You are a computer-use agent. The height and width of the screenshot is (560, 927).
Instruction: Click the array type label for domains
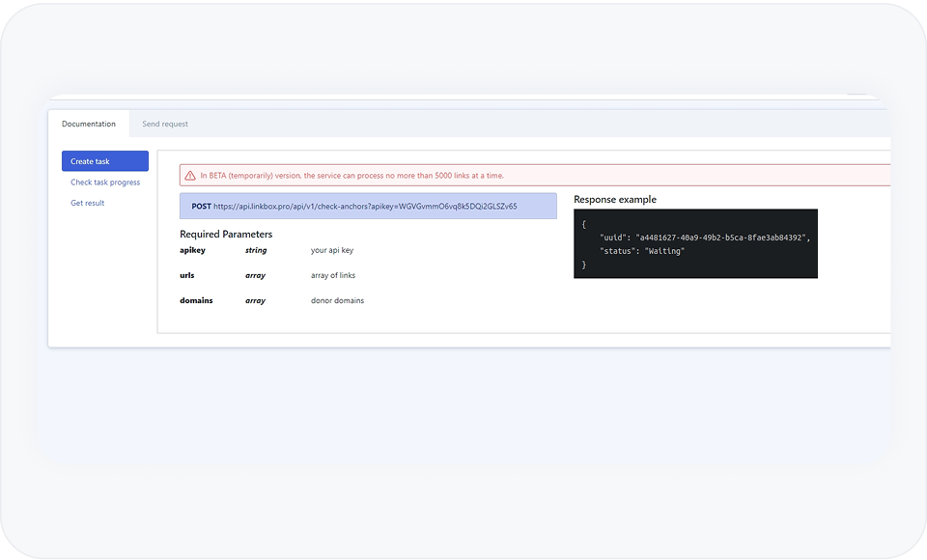255,300
